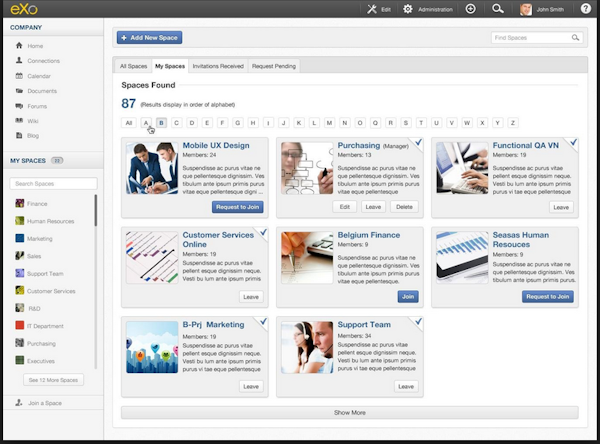The width and height of the screenshot is (600, 444).
Task: Click the Forums speech bubble icon
Action: coord(19,106)
